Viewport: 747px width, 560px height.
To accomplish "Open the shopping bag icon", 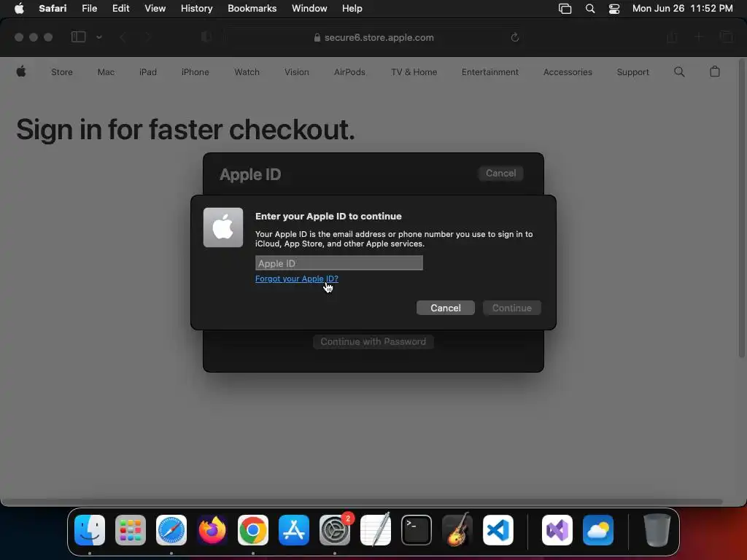I will [x=715, y=71].
